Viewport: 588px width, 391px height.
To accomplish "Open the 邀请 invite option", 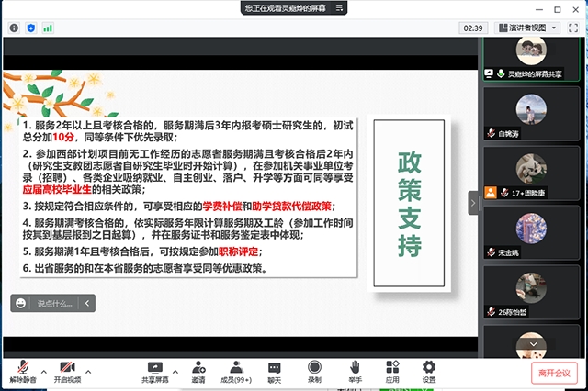I will coord(198,372).
